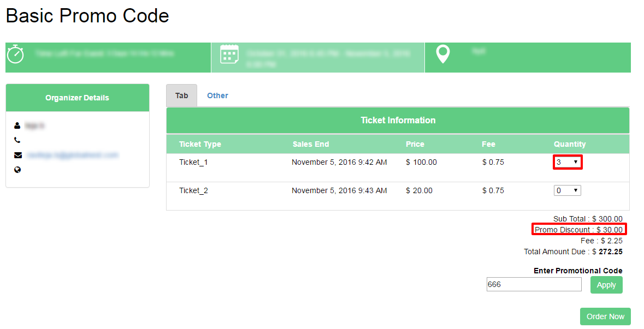
Task: Apply the promotional code
Action: tap(606, 285)
